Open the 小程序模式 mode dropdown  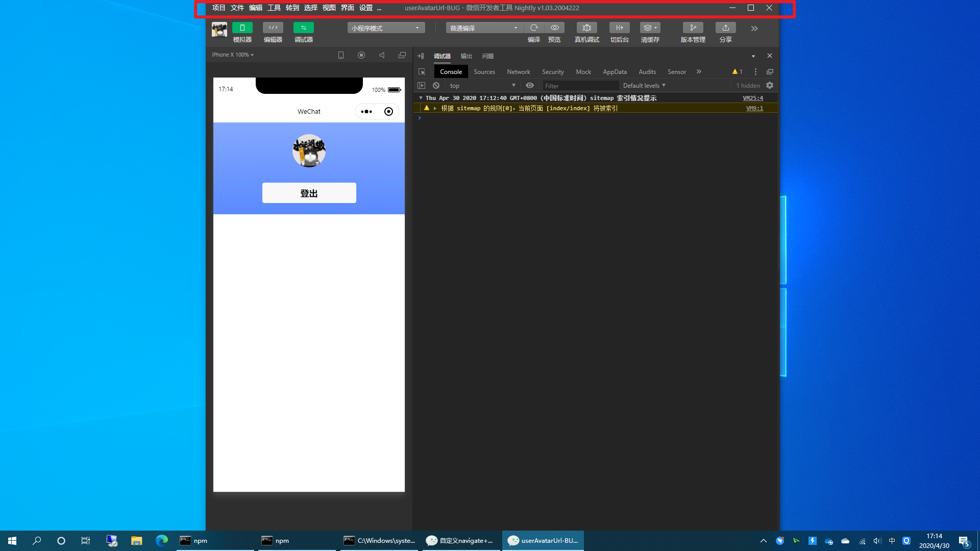(x=386, y=28)
